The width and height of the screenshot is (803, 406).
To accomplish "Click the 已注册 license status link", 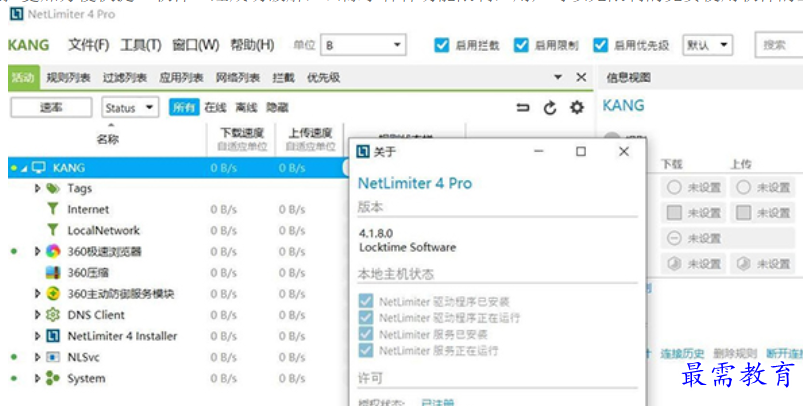I will (x=437, y=402).
